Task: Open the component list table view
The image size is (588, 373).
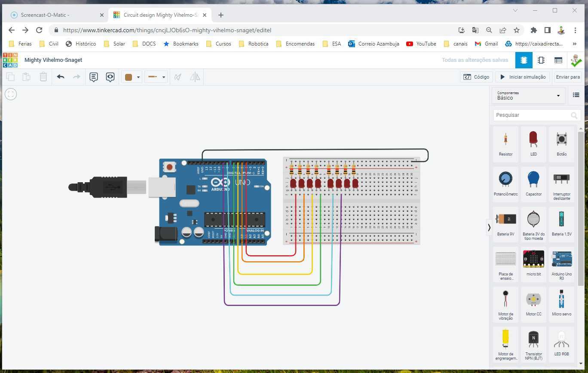Action: [x=558, y=60]
